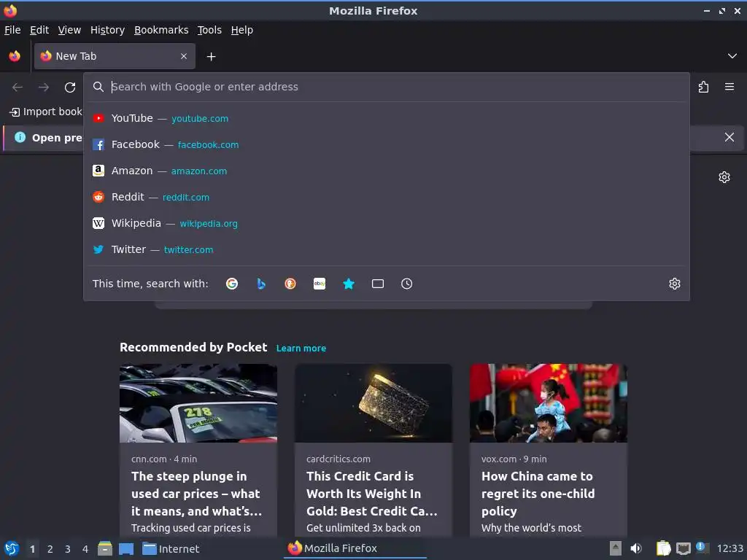
Task: Select the Facebook suggestion
Action: coord(387,144)
